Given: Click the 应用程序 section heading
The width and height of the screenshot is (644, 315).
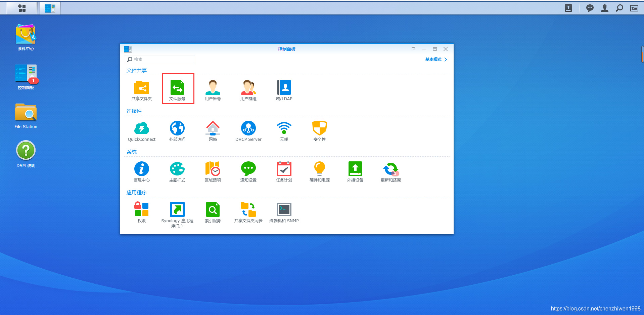Looking at the screenshot, I should point(137,193).
